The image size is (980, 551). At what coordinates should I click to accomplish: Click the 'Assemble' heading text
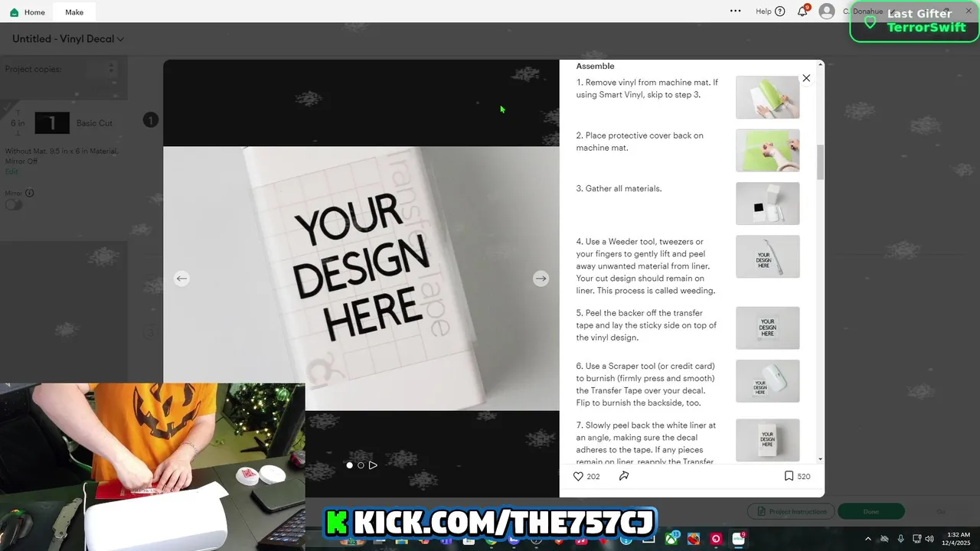click(x=595, y=66)
